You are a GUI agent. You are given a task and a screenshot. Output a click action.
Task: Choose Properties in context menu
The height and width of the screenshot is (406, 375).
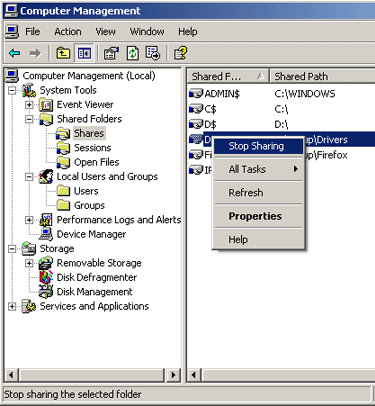point(258,216)
